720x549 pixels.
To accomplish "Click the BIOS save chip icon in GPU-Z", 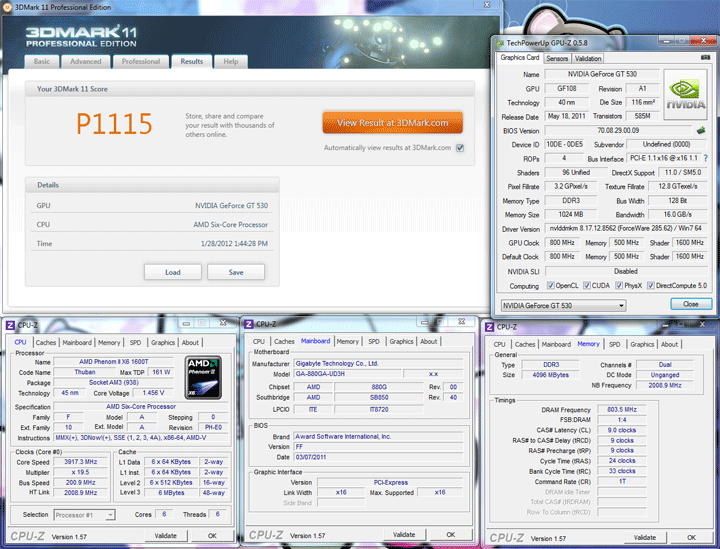I will coord(701,130).
